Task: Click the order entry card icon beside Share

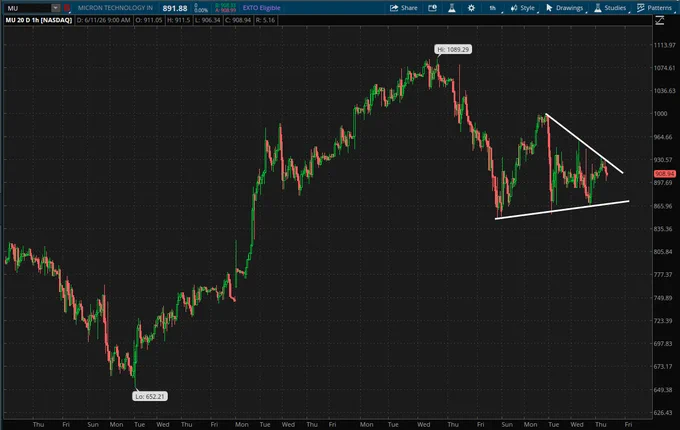Action: tap(432, 8)
